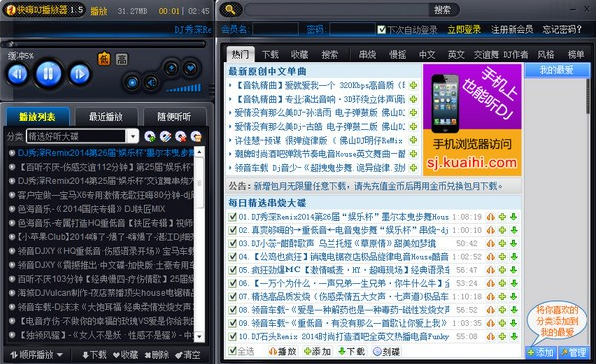
Task: Adjust the volume level bars
Action: tap(184, 88)
